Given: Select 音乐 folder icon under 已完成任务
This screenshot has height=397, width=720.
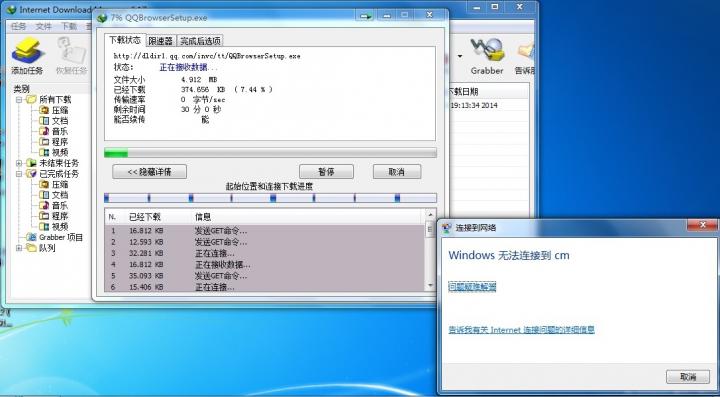Looking at the screenshot, I should coord(44,205).
